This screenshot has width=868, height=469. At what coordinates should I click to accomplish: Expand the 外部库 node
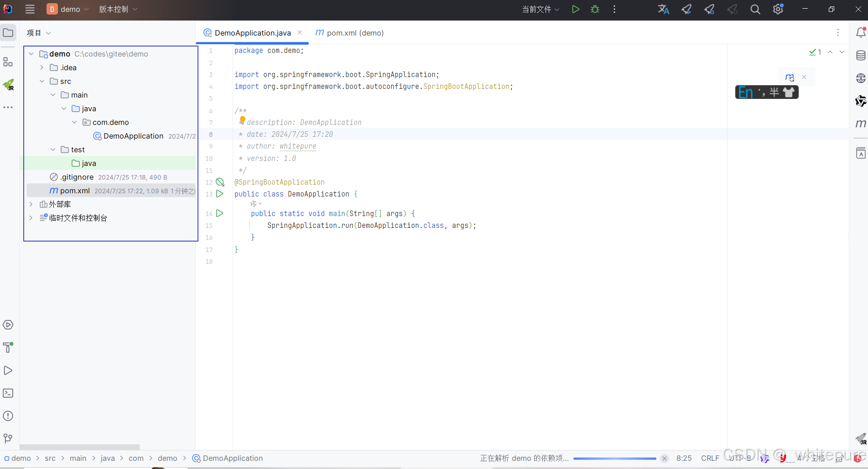click(31, 204)
